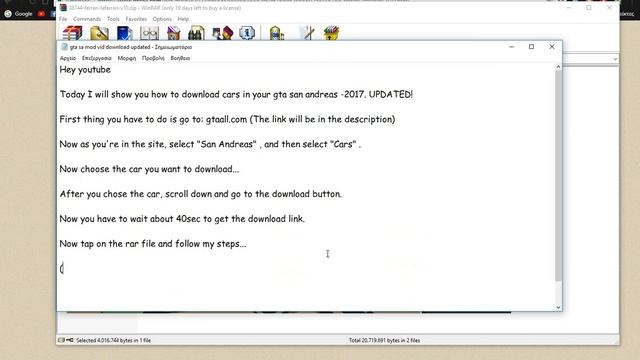Click WinRAR's Add archive toolbar icon
This screenshot has height=360, width=640.
coord(73,33)
